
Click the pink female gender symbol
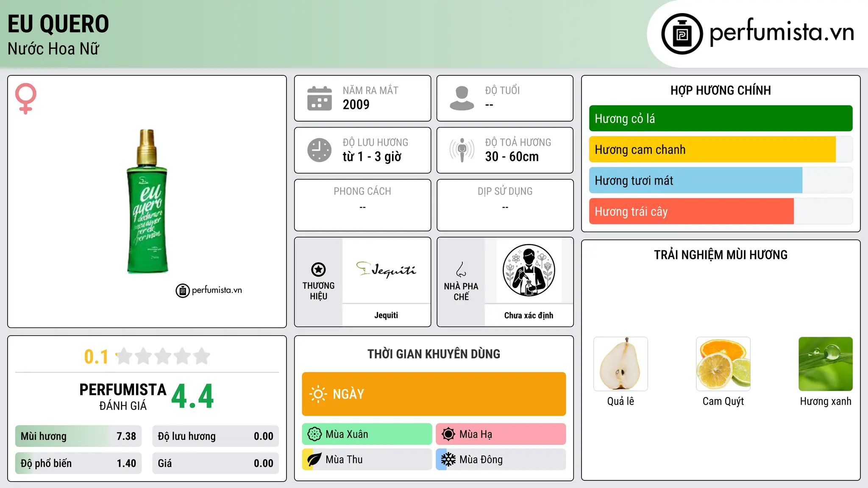pyautogui.click(x=26, y=98)
